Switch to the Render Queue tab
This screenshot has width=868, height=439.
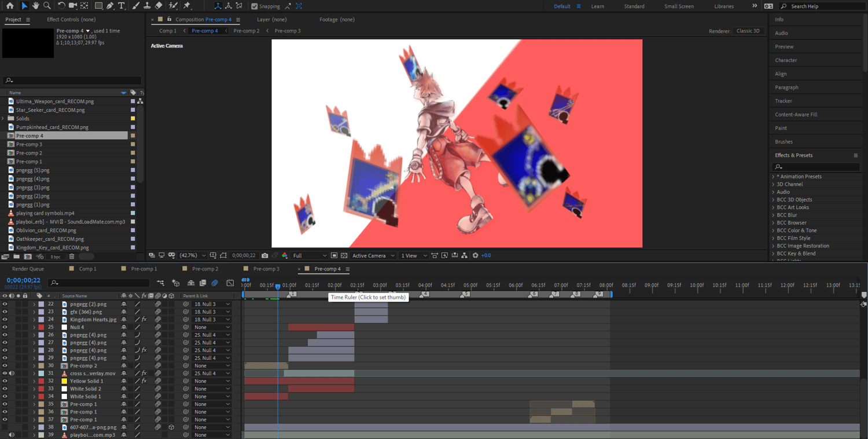pos(28,269)
